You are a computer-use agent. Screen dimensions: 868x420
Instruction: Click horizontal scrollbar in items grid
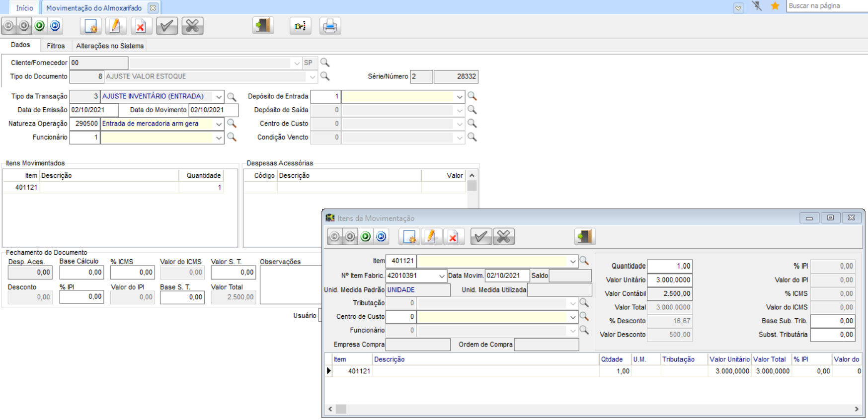[x=593, y=409]
